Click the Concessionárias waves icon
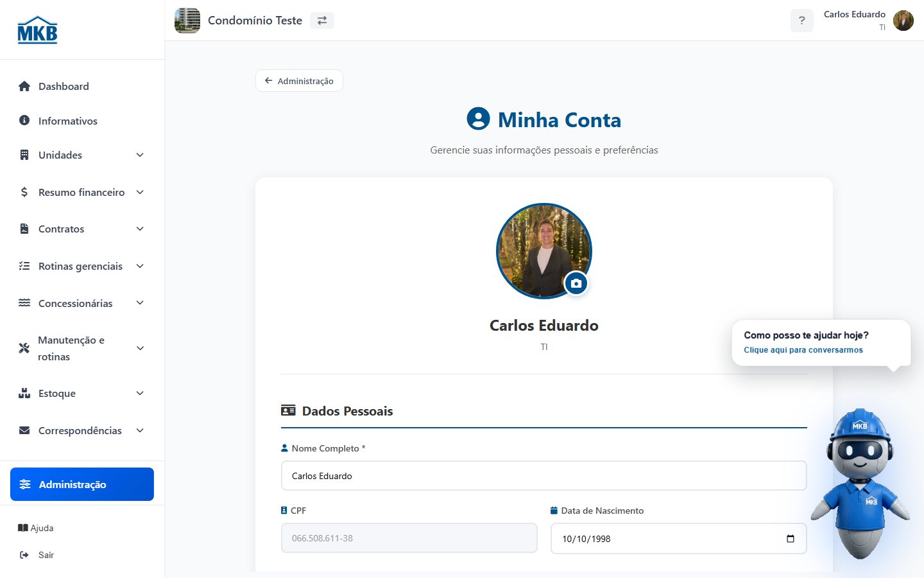 [24, 302]
